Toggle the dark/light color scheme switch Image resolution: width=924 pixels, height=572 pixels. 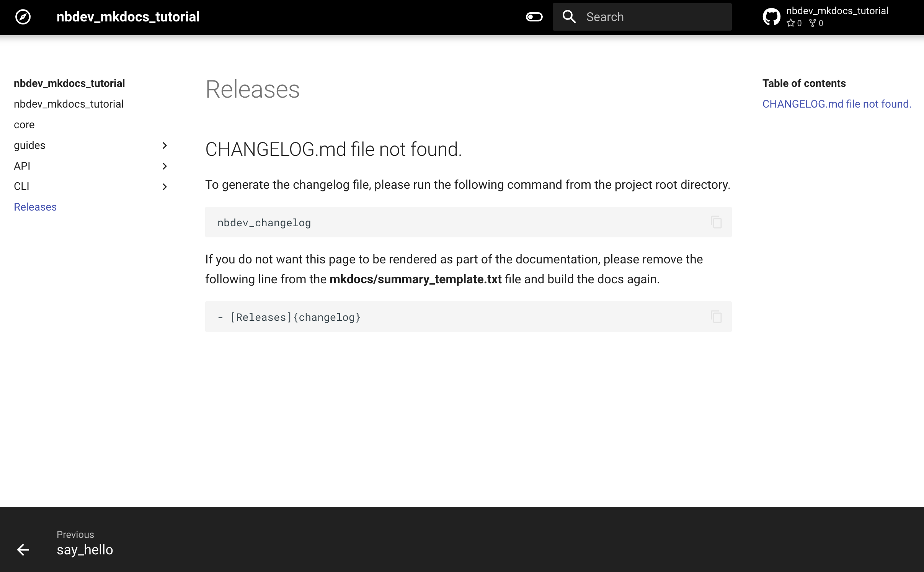534,17
